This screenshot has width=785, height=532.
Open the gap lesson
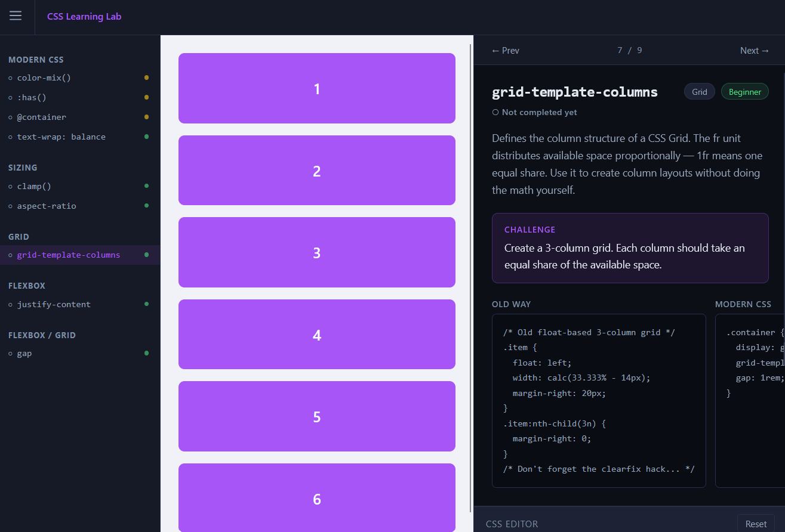point(80,353)
